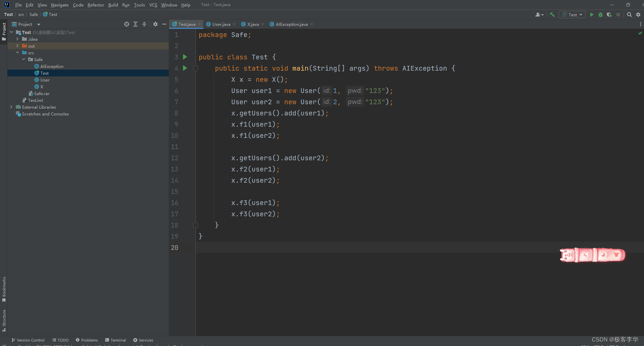
Task: Build project with the hammer icon
Action: click(552, 15)
